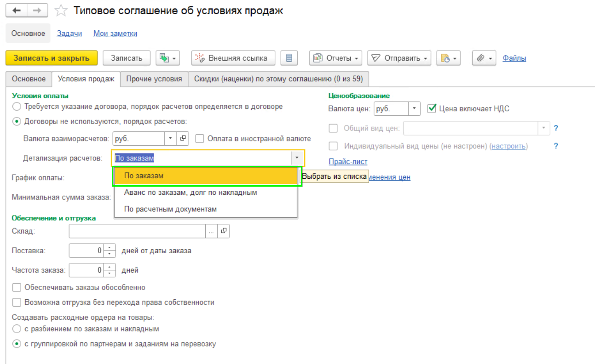Choose По расчетным документам option
This screenshot has height=364, width=595.
click(x=206, y=209)
